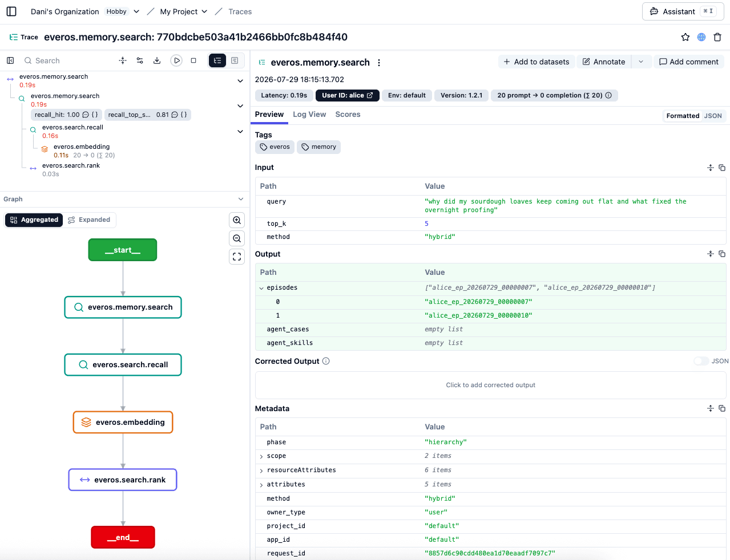Open the Preview tab
Image resolution: width=730 pixels, height=560 pixels.
pyautogui.click(x=269, y=115)
